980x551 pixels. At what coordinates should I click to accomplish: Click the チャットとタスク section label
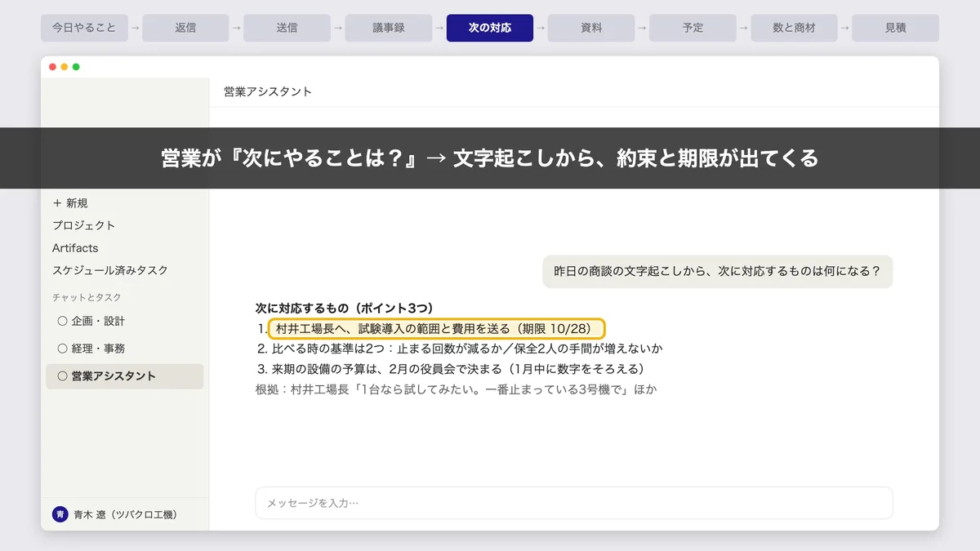[87, 297]
